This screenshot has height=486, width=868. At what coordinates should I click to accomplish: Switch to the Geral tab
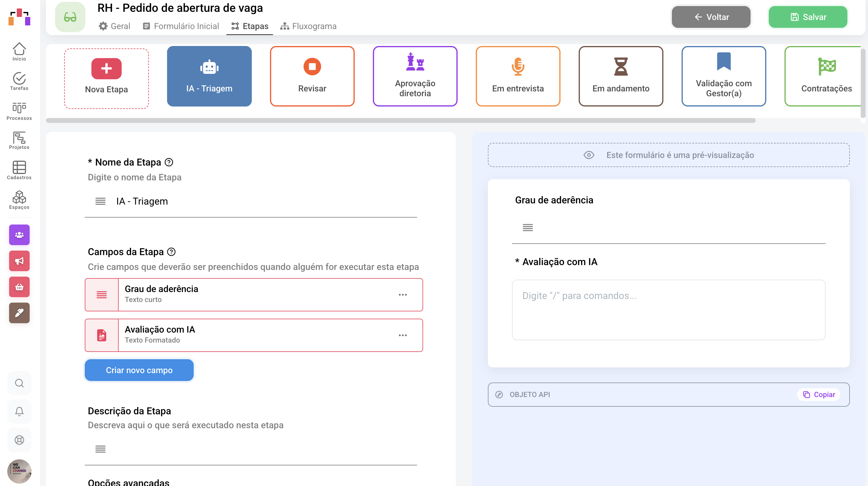click(115, 26)
